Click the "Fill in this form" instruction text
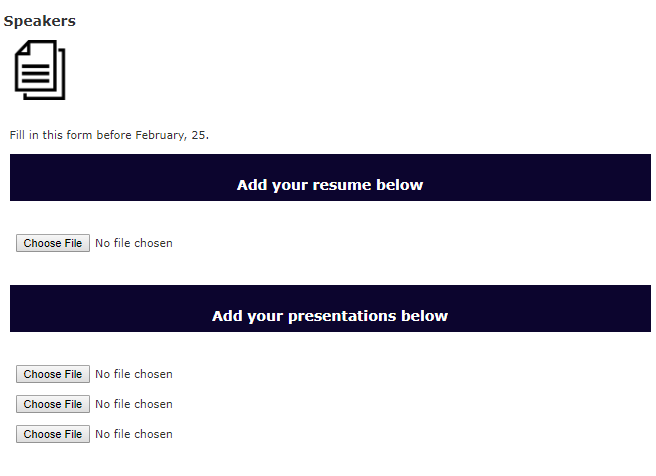The width and height of the screenshot is (656, 476). point(51,135)
